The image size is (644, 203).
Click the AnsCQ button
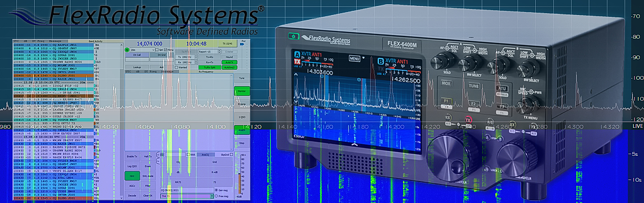pyautogui.click(x=205, y=155)
